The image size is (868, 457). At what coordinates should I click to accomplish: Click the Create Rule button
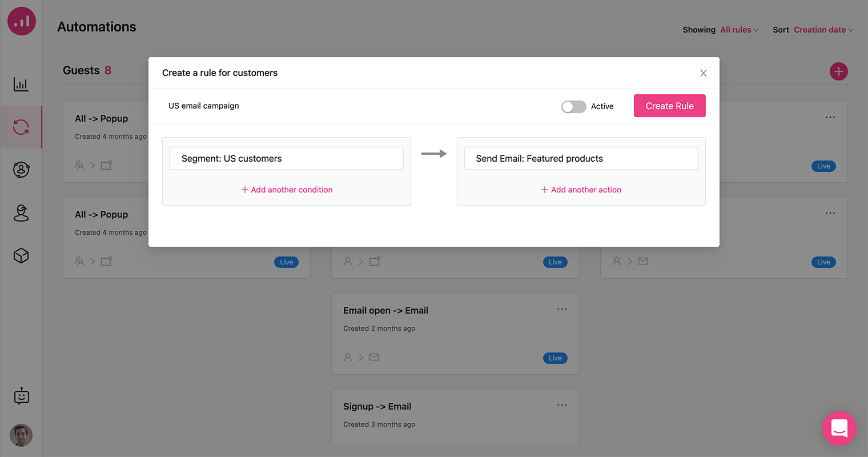(x=669, y=106)
